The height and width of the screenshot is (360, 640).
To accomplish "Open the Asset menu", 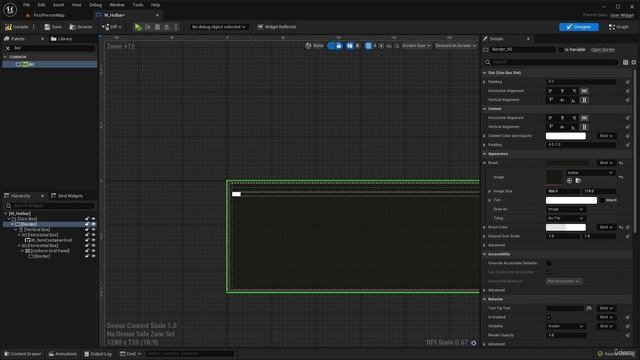I will point(58,5).
